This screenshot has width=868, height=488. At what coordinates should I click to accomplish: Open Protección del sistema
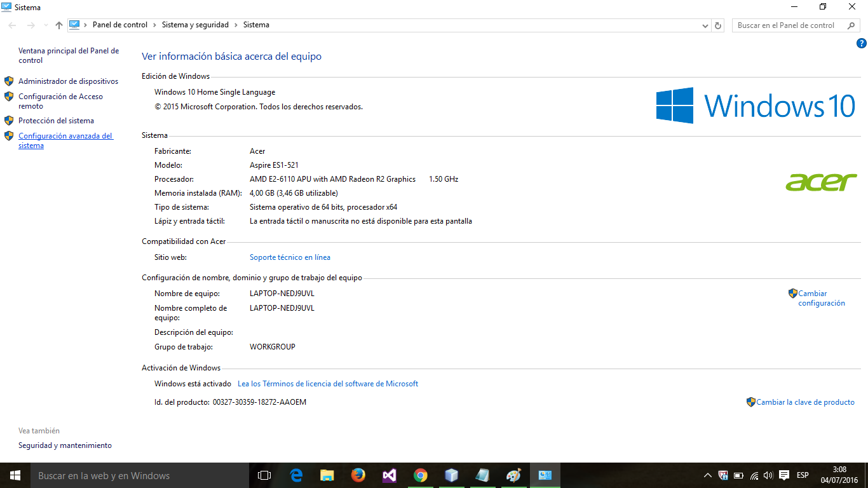pos(56,121)
